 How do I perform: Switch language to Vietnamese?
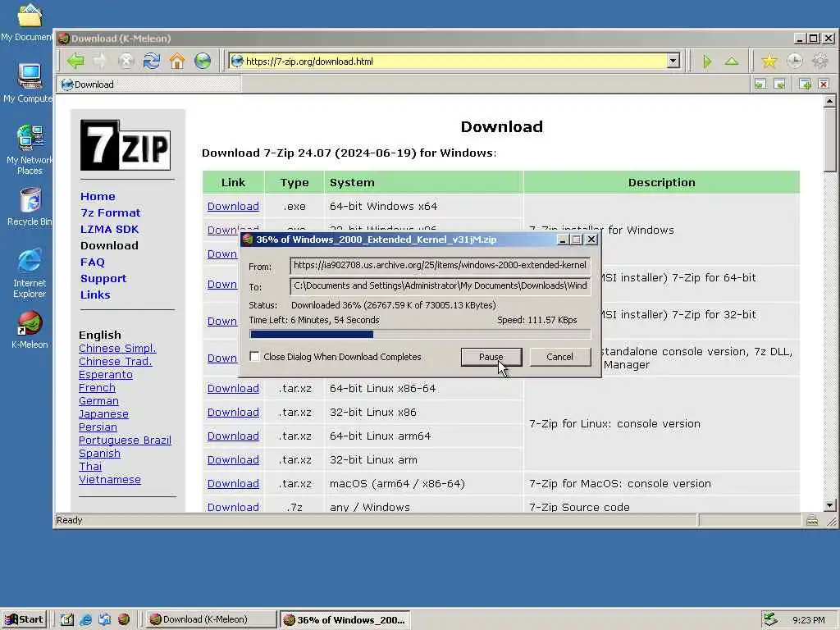(x=110, y=479)
